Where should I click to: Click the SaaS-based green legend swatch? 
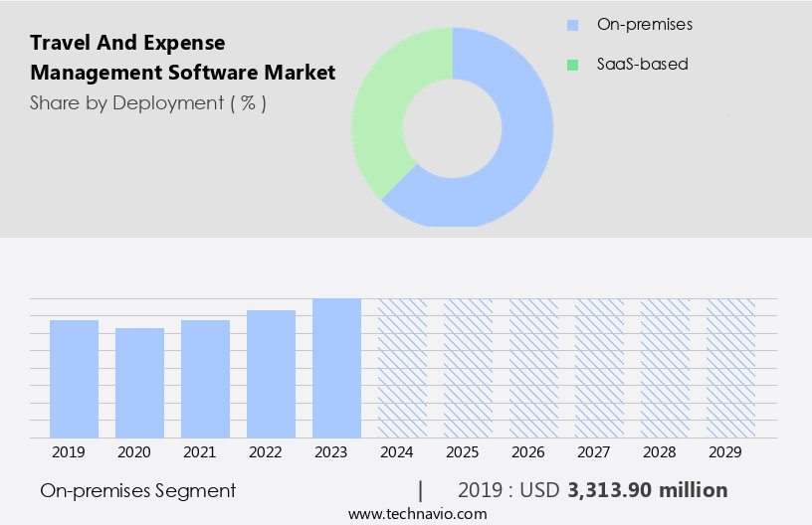(x=572, y=65)
